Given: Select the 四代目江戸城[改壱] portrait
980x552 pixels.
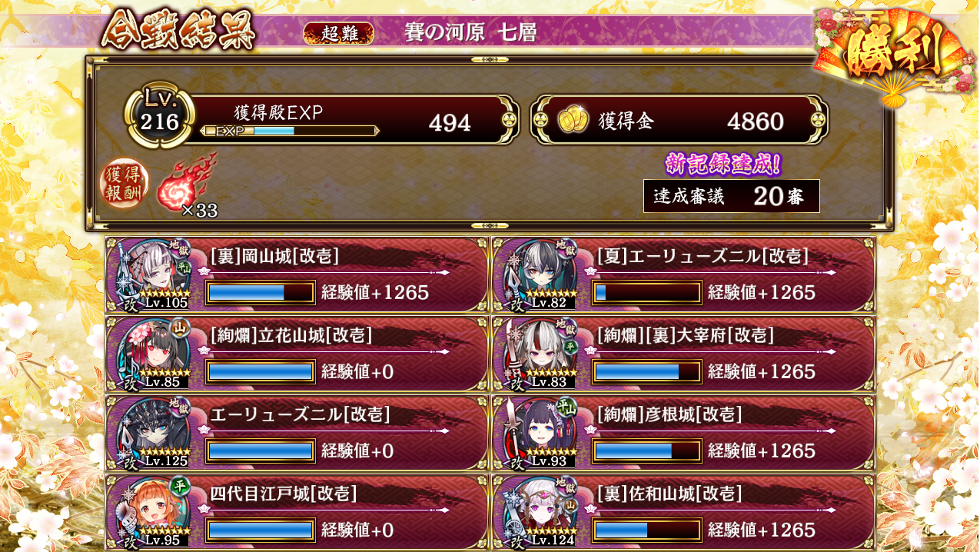Looking at the screenshot, I should [x=154, y=512].
